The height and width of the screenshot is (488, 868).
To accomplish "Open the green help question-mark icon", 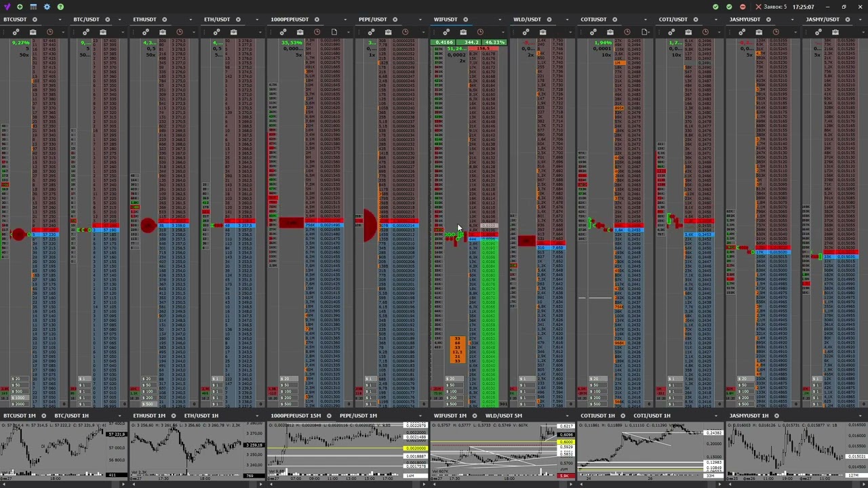I will tap(60, 7).
